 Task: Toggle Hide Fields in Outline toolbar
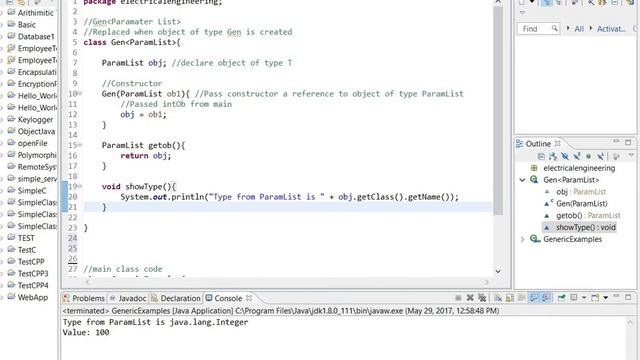[x=565, y=156]
